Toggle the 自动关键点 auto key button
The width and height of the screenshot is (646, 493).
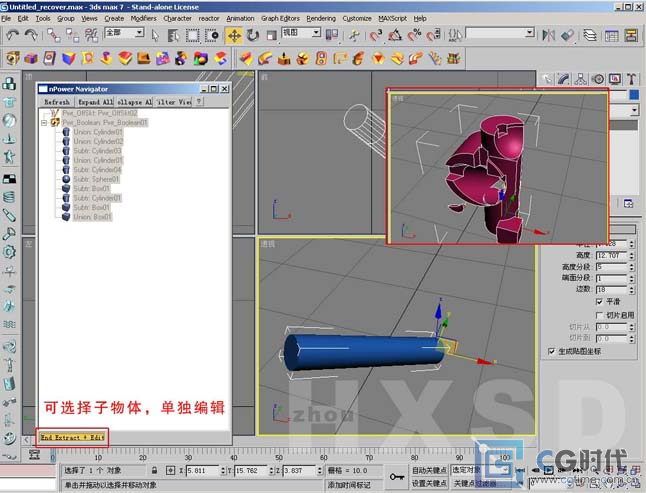429,470
